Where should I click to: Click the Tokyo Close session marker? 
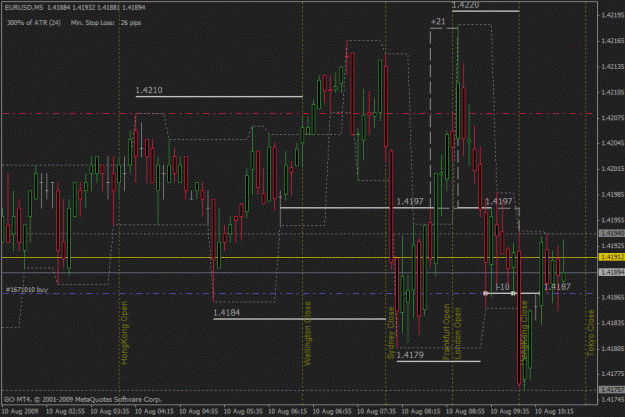[x=590, y=333]
